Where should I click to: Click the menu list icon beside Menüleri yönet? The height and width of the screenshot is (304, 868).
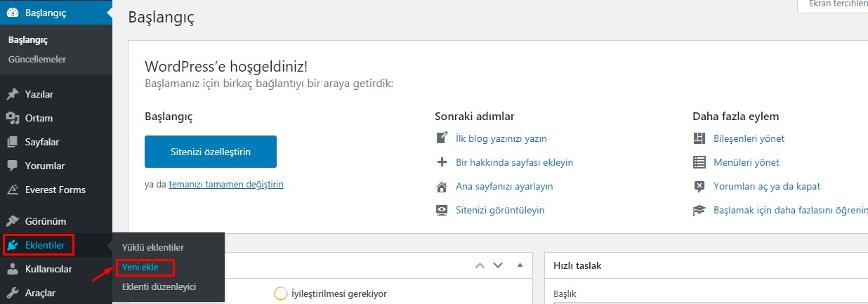pos(699,162)
